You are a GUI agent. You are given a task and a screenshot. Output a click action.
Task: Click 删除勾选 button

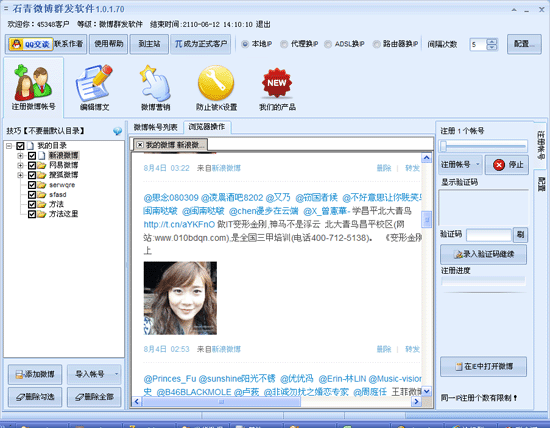(x=35, y=397)
